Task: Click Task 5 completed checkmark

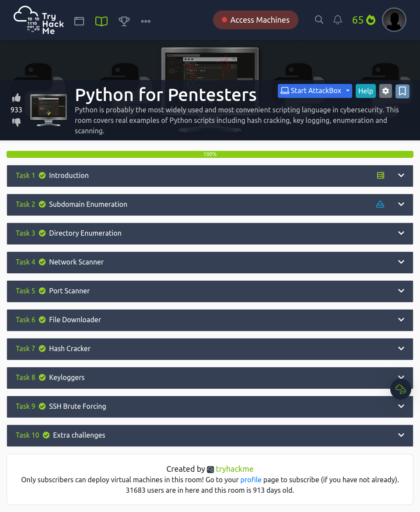Action: pos(42,291)
